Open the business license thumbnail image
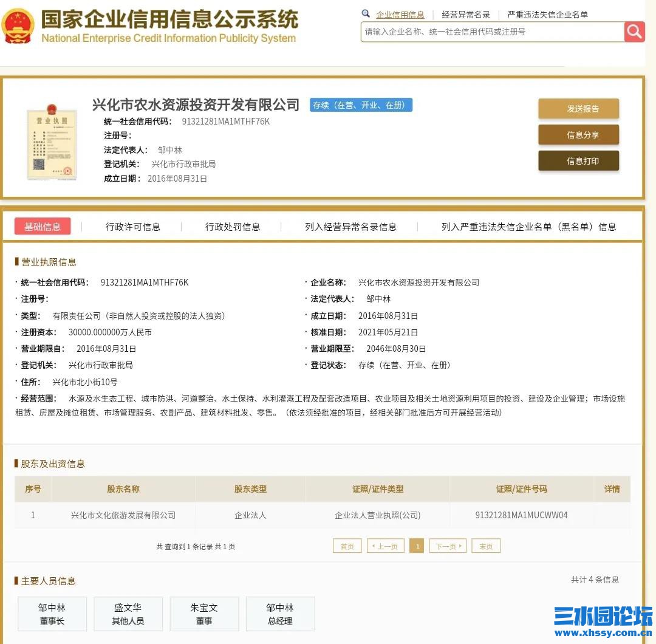Screen dimensions: 656x644 click(52, 142)
